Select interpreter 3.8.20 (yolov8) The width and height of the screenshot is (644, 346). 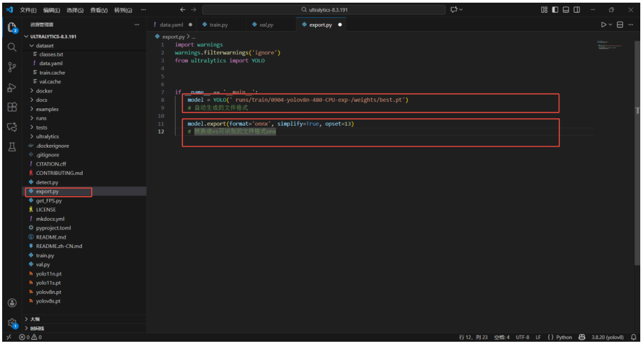coord(608,337)
